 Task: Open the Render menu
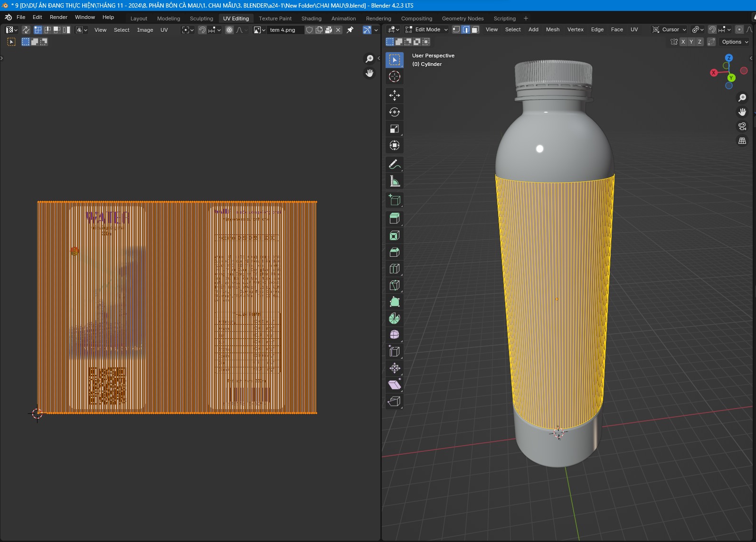coord(58,17)
